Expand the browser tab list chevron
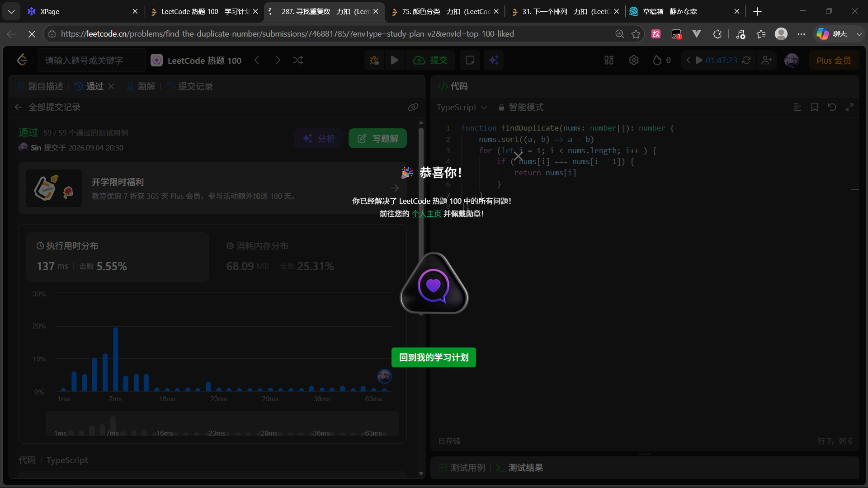 pyautogui.click(x=11, y=11)
